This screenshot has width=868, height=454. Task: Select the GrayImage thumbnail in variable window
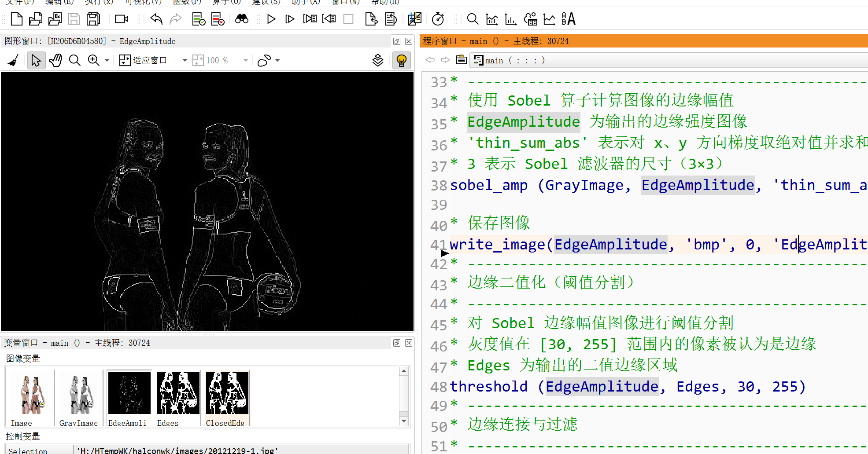(x=79, y=393)
